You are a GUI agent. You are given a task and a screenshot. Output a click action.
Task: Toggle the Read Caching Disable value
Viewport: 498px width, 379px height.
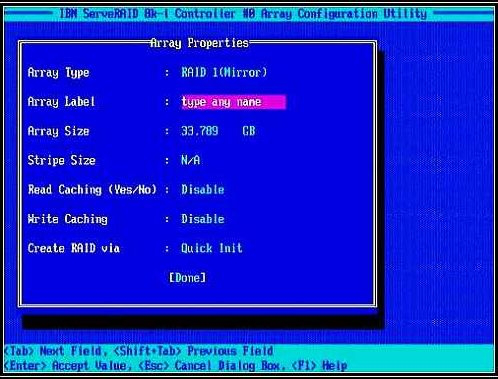point(203,190)
